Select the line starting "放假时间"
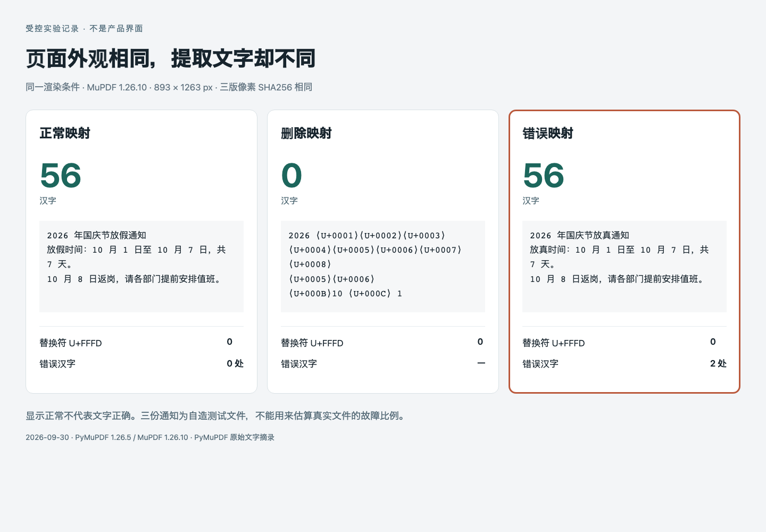Image resolution: width=766 pixels, height=532 pixels. [137, 250]
